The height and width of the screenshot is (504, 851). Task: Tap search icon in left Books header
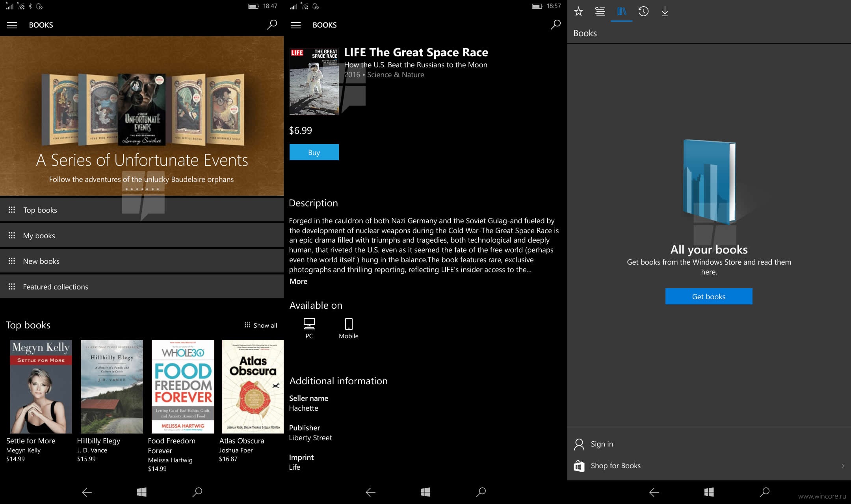[x=272, y=25]
